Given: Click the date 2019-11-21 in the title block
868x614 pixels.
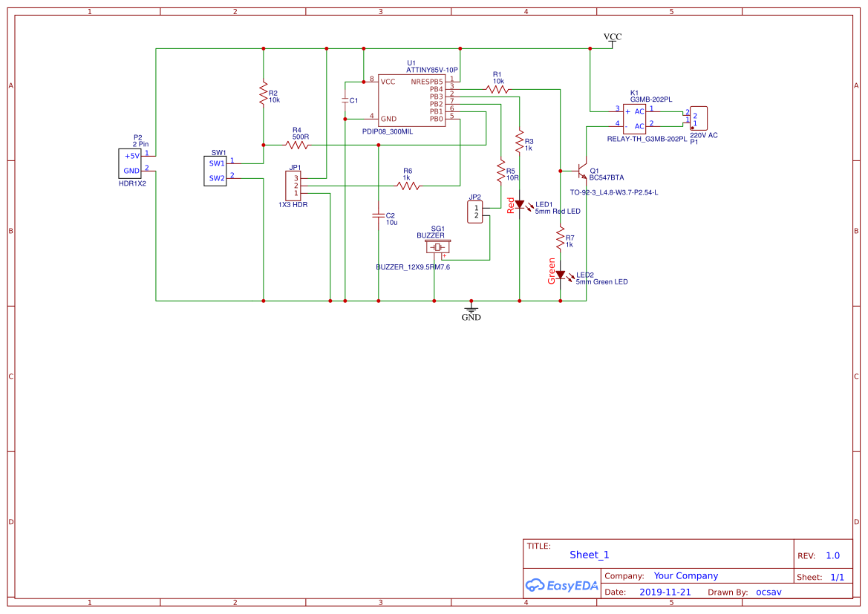Looking at the screenshot, I should pyautogui.click(x=666, y=592).
